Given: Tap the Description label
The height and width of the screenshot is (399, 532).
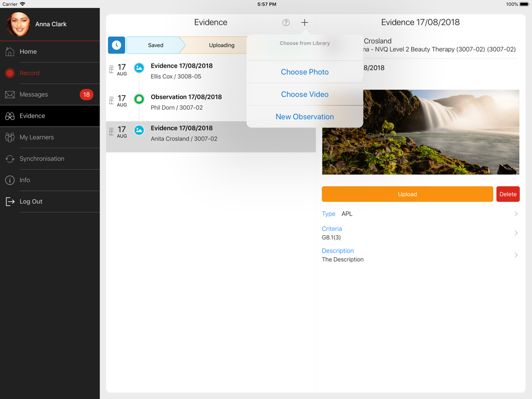Looking at the screenshot, I should click(338, 251).
